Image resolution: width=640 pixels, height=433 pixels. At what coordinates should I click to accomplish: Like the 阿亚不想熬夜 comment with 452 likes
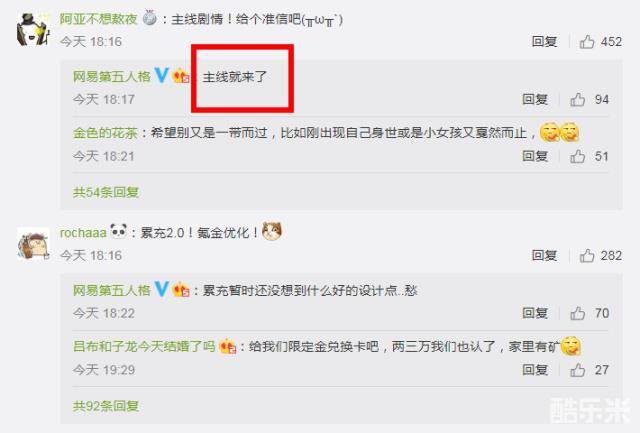pyautogui.click(x=587, y=42)
